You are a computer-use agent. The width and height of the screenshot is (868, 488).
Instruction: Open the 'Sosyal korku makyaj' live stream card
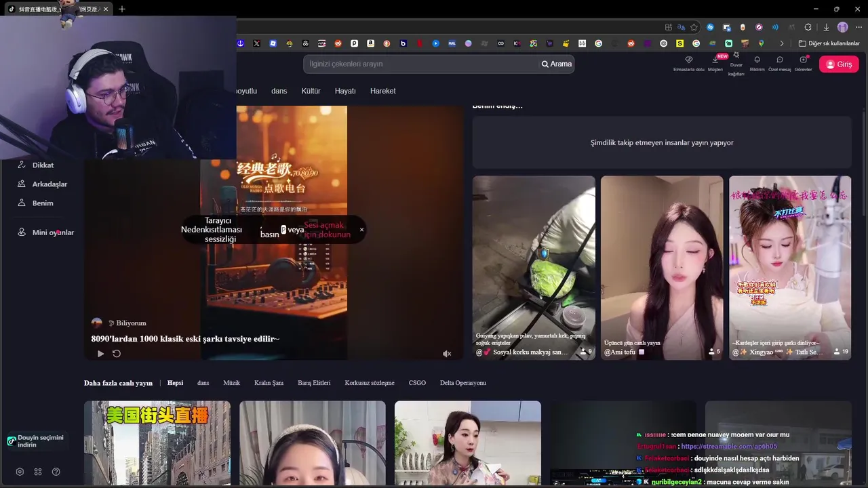click(x=534, y=268)
